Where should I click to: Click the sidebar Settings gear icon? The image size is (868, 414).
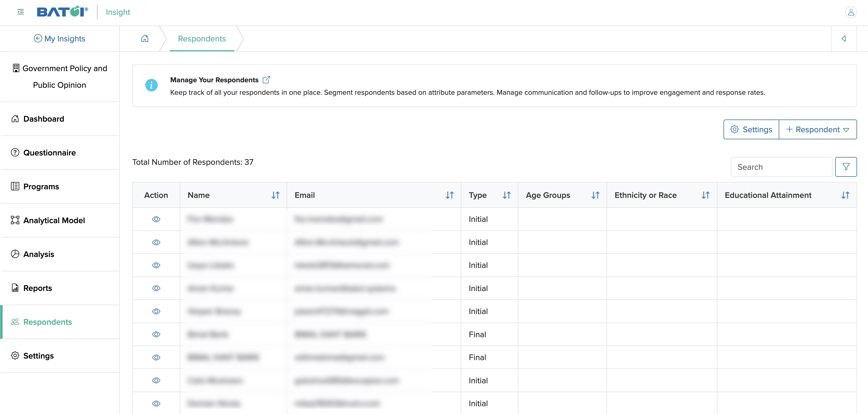(x=15, y=355)
